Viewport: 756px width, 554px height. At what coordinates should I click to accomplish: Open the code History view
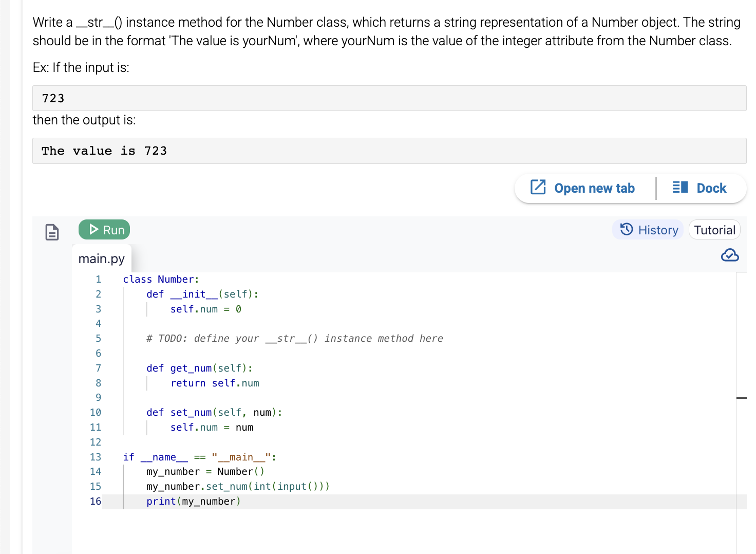(x=648, y=230)
